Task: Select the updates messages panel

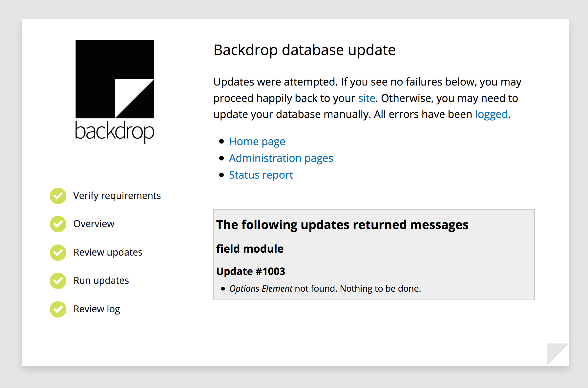Action: (374, 255)
